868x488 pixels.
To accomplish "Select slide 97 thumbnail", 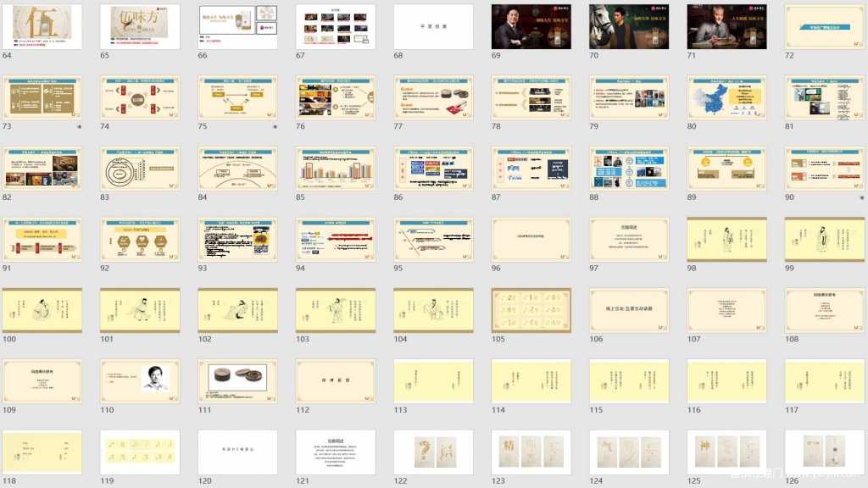I will pyautogui.click(x=629, y=240).
